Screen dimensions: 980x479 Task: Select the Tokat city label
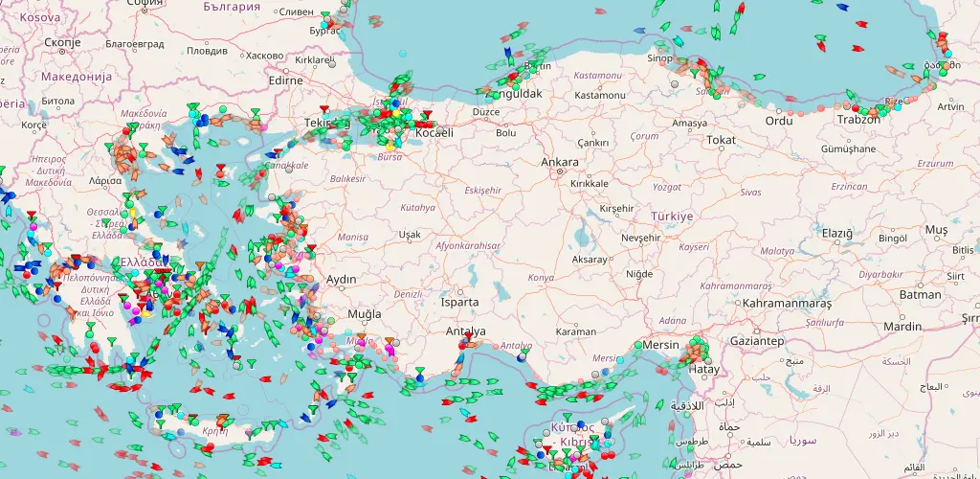722,140
